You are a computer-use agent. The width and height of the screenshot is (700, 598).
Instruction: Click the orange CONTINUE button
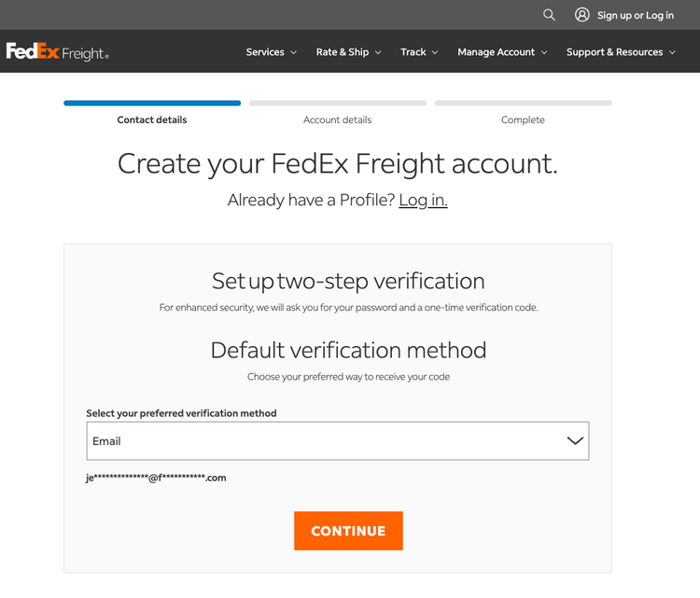coord(348,531)
